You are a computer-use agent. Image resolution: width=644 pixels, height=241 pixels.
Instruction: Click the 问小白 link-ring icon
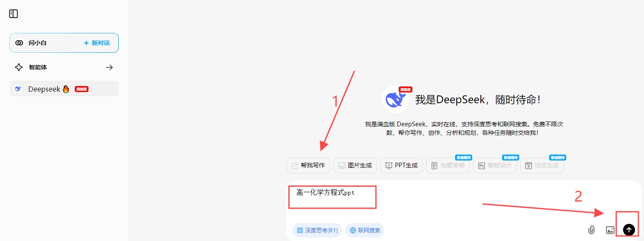pyautogui.click(x=19, y=43)
